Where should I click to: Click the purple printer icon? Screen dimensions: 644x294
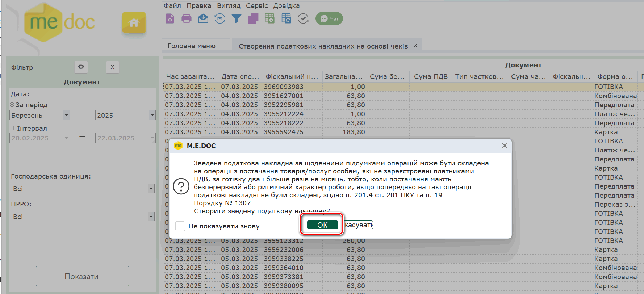187,18
